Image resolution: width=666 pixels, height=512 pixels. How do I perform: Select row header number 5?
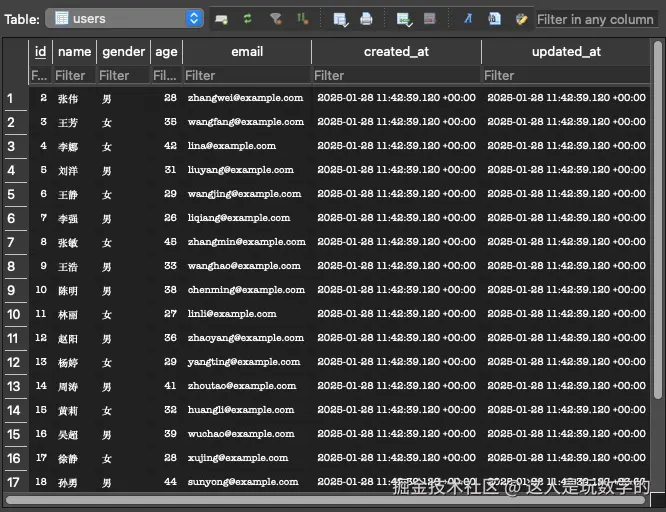click(x=16, y=195)
